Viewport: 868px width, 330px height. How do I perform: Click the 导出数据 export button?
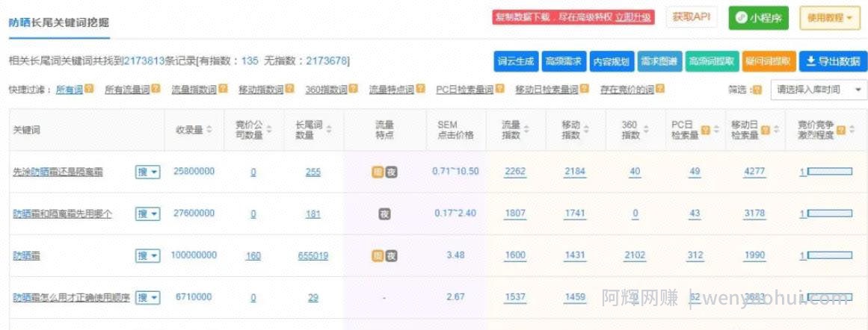click(833, 61)
